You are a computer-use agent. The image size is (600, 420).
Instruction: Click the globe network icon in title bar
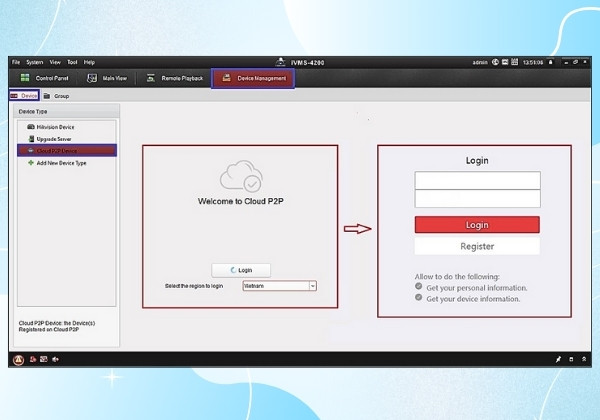495,62
